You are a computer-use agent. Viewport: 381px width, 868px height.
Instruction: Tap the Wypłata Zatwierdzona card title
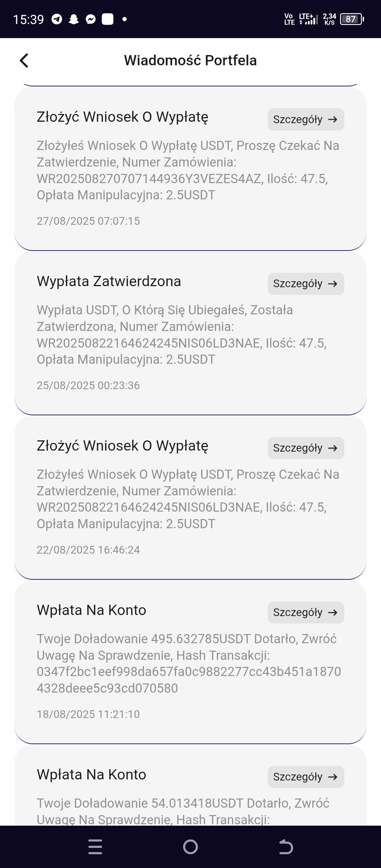tap(109, 282)
